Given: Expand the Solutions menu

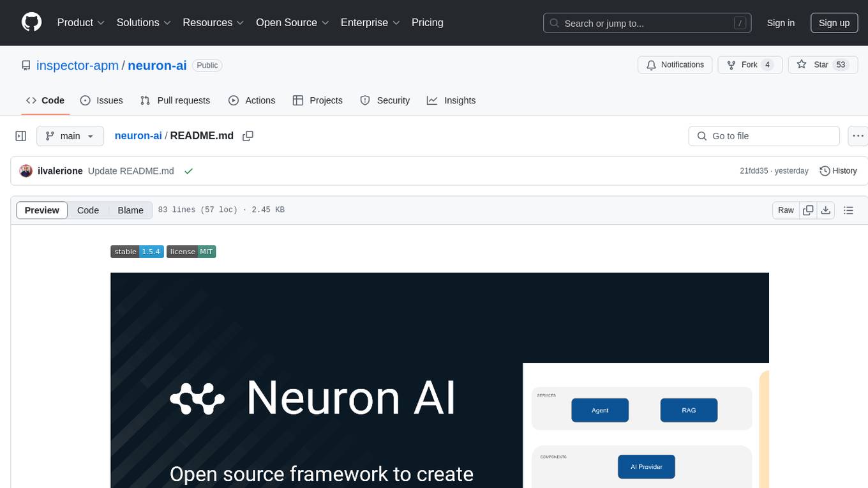Looking at the screenshot, I should (x=144, y=22).
